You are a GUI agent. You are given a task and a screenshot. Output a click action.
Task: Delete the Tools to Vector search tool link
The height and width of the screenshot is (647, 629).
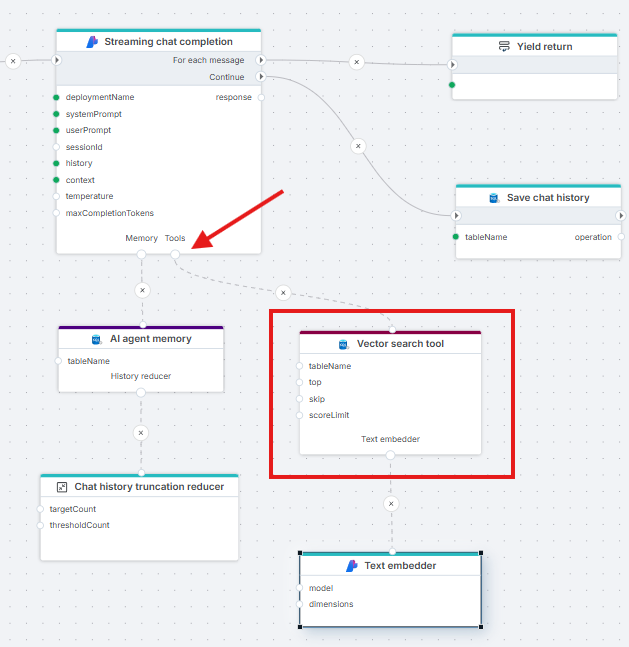coord(283,293)
